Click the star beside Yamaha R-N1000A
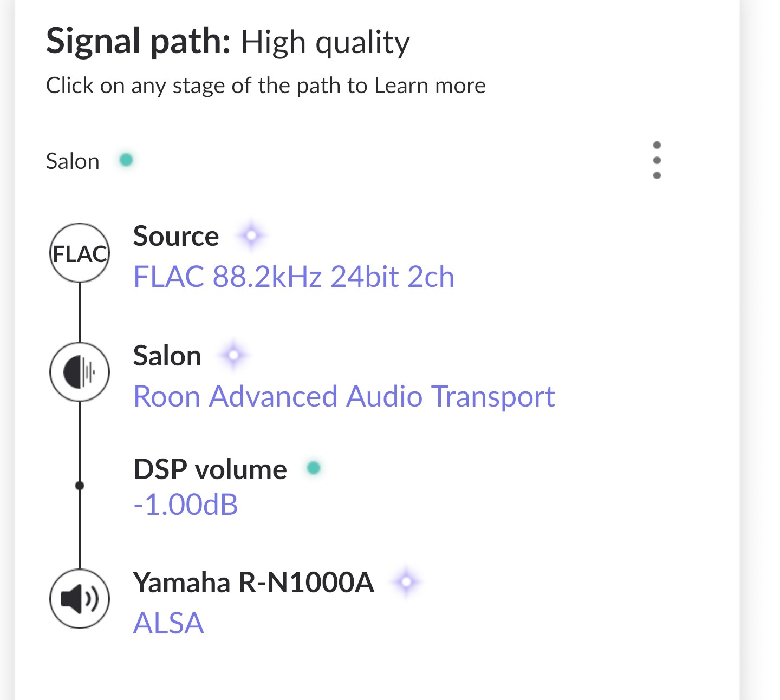Image resolution: width=780 pixels, height=700 pixels. pos(406,582)
